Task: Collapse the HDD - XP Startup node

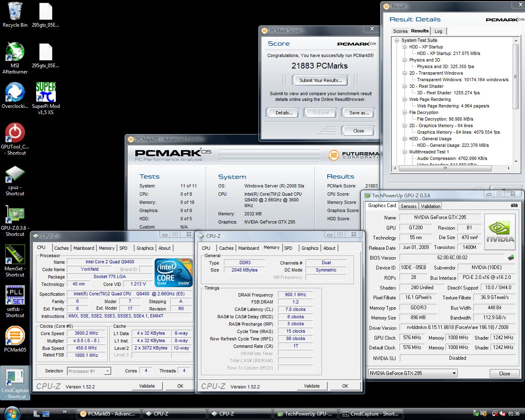Action: tap(405, 47)
